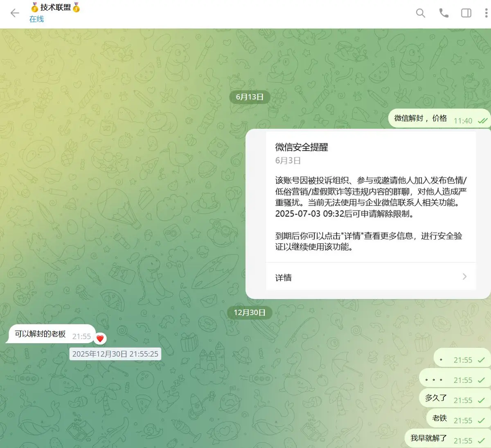Click the red heart reaction
The width and height of the screenshot is (491, 448).
(x=100, y=339)
